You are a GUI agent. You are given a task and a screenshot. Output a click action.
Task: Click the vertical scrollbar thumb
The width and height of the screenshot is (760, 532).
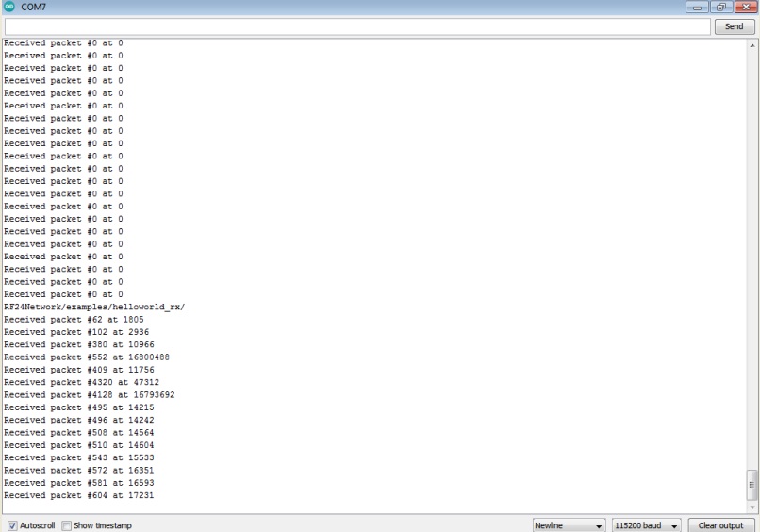752,485
